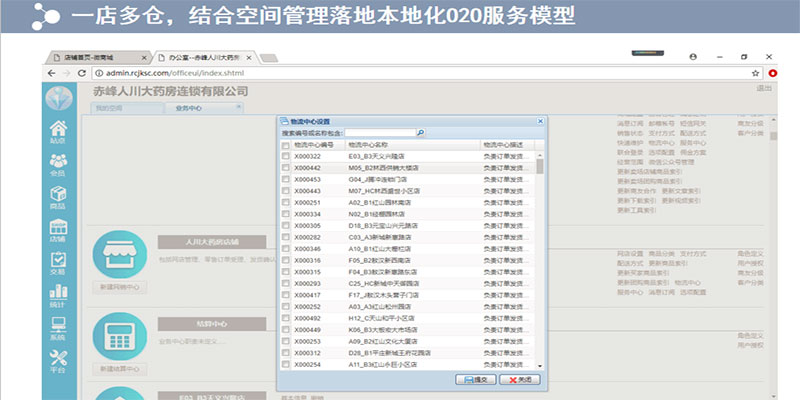Select the row X000492 H12_C天山和平小区店

[408, 318]
